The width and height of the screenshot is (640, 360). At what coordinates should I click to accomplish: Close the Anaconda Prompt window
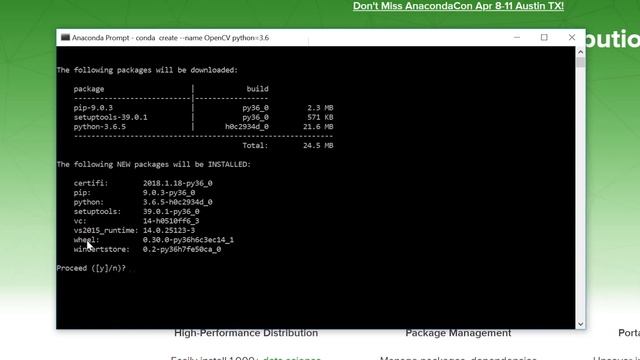(x=572, y=38)
